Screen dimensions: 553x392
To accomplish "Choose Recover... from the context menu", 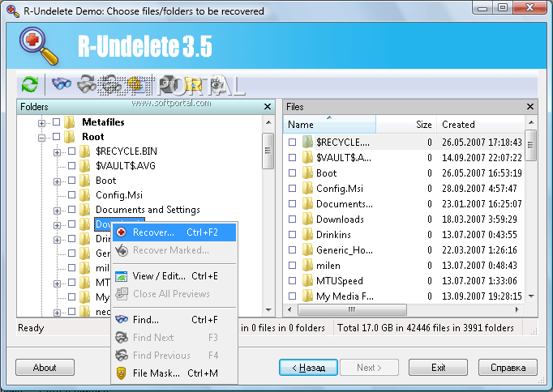I will click(174, 232).
